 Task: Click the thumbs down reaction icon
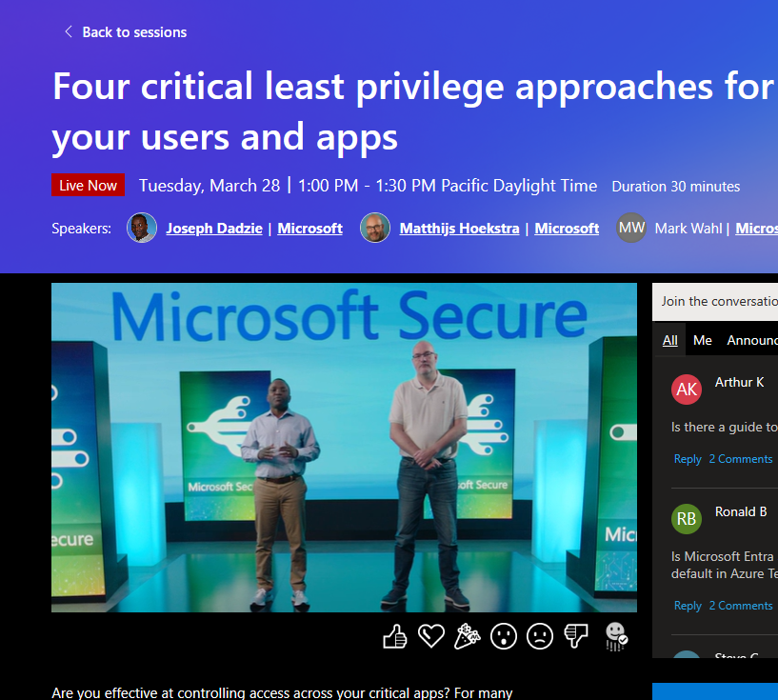click(x=576, y=636)
